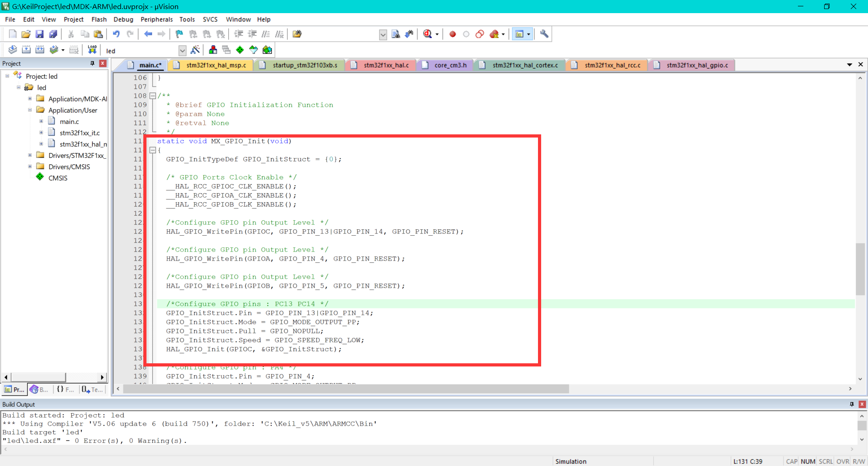Open a file using the folder icon
868x466 pixels.
tap(26, 34)
